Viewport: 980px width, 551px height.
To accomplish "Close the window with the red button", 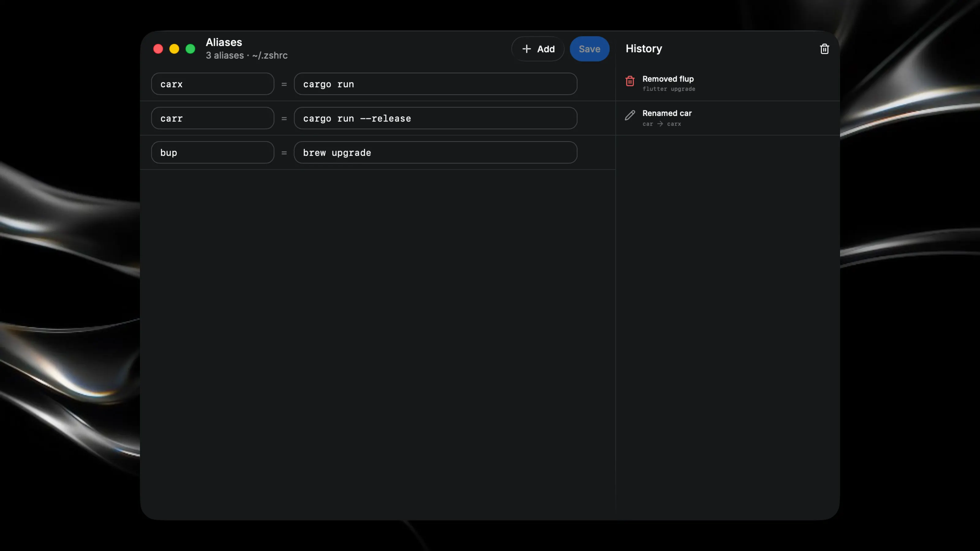I will [158, 49].
